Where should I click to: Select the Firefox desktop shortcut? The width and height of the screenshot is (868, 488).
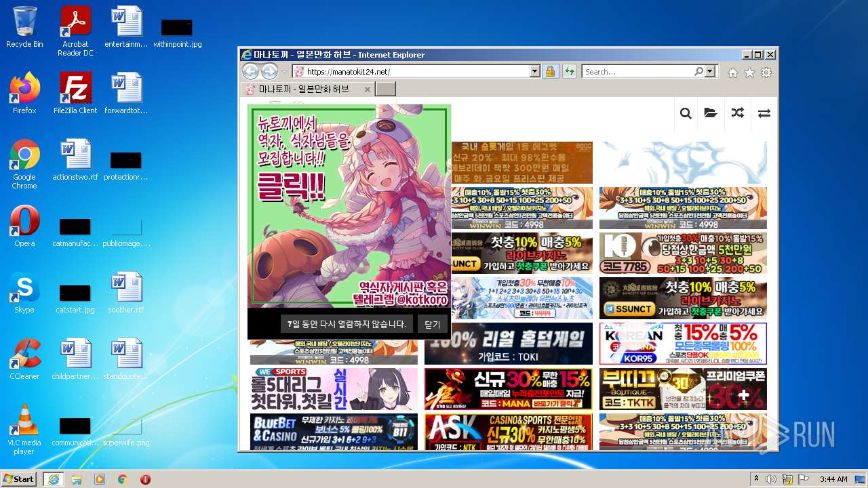[24, 93]
